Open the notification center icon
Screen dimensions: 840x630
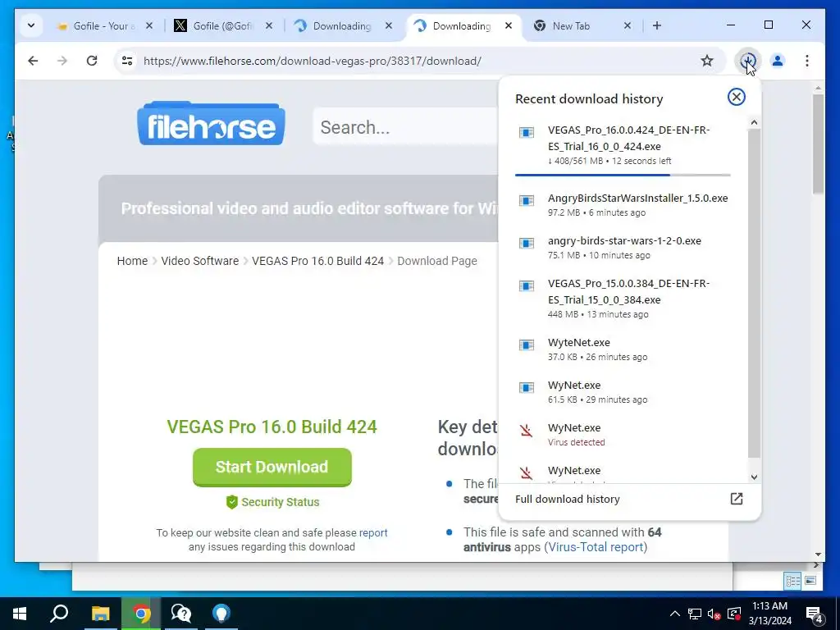pos(815,614)
